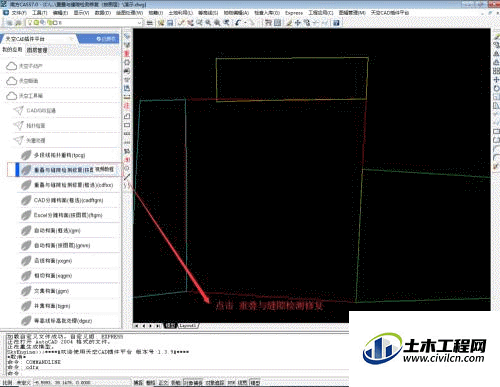Toggle 线宽 lineweight in status bar

point(242,383)
